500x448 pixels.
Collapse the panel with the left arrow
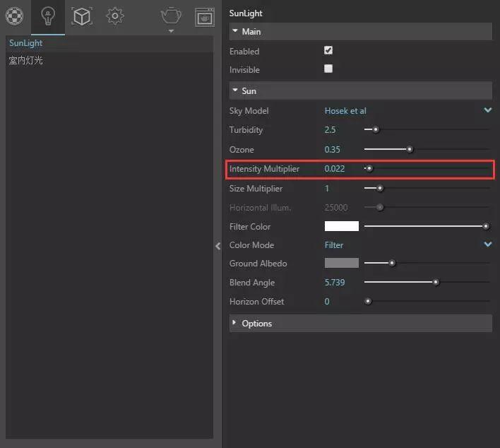(x=218, y=246)
